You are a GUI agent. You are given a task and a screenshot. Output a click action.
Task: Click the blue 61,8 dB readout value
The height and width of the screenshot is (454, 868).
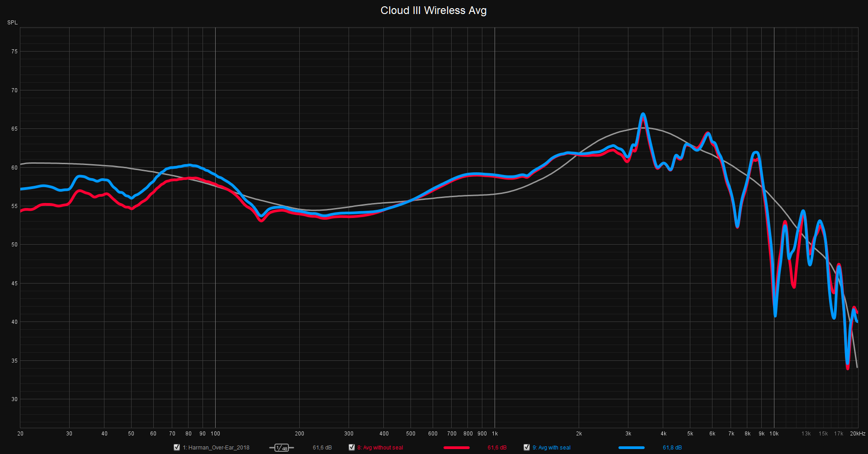pyautogui.click(x=672, y=448)
